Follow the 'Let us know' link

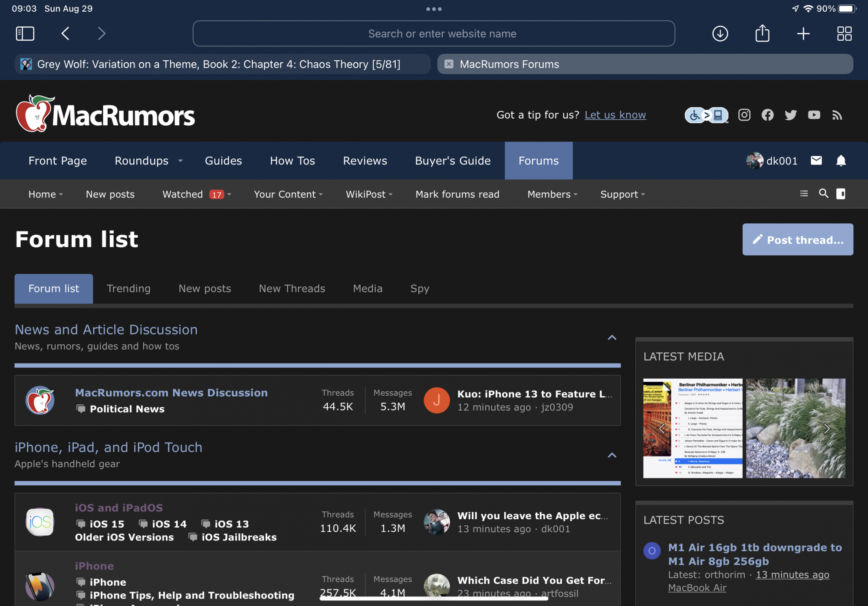[615, 115]
